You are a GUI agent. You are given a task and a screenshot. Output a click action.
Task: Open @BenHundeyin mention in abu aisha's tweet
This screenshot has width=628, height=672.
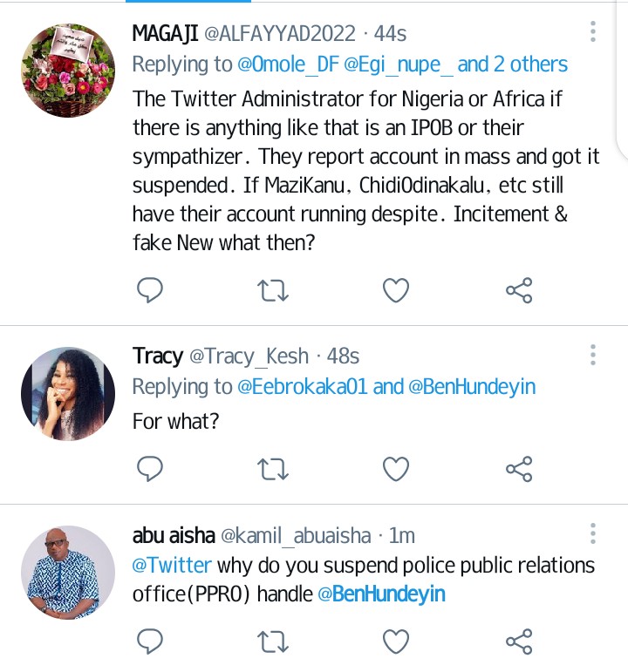point(382,594)
